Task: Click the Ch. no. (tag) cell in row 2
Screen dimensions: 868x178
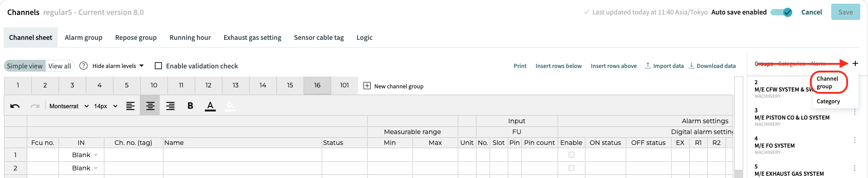Action: [x=133, y=168]
